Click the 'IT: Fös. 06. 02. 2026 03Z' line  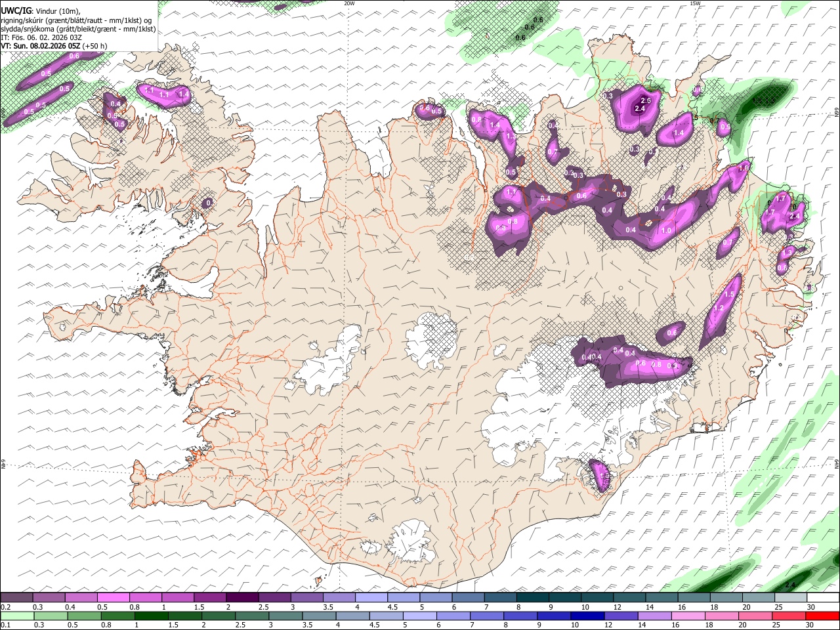point(41,37)
